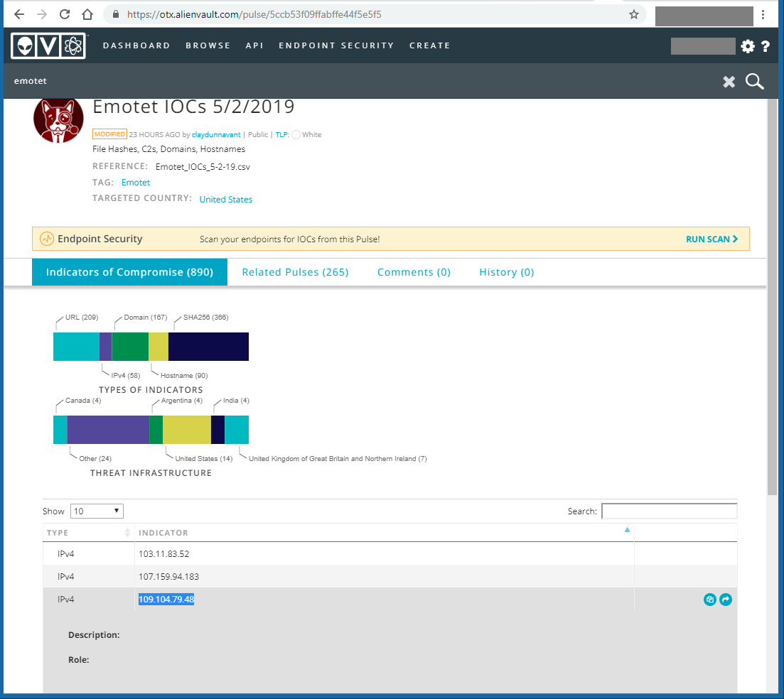Switch to Related Pulses (265) tab

295,272
